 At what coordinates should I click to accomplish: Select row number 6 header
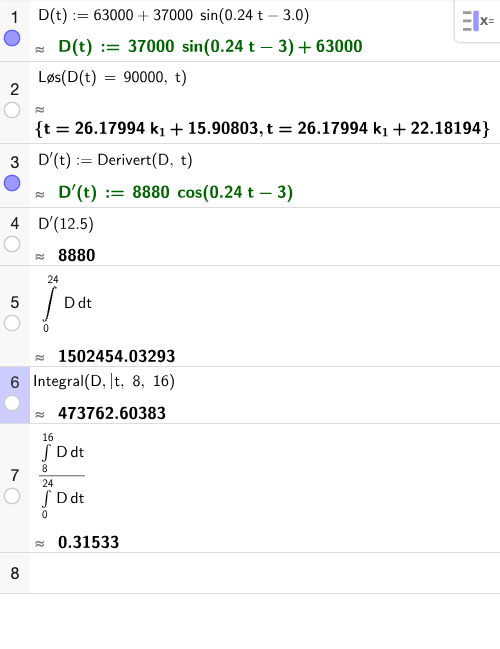[x=14, y=382]
